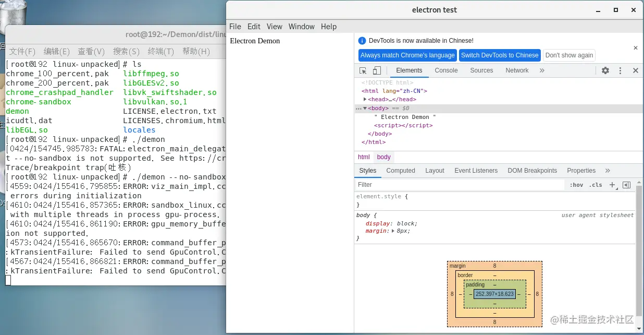Click the box model content size 252.397×18.623
Image resolution: width=644 pixels, height=335 pixels.
tap(495, 294)
